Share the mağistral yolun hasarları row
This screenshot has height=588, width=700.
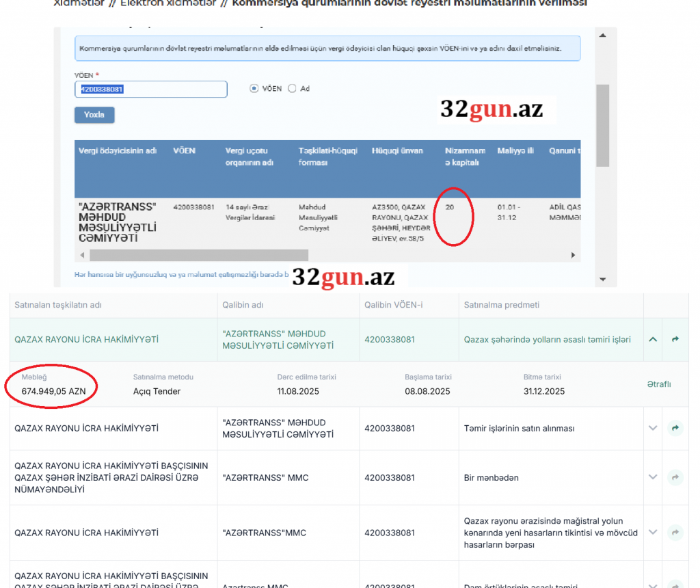675,532
